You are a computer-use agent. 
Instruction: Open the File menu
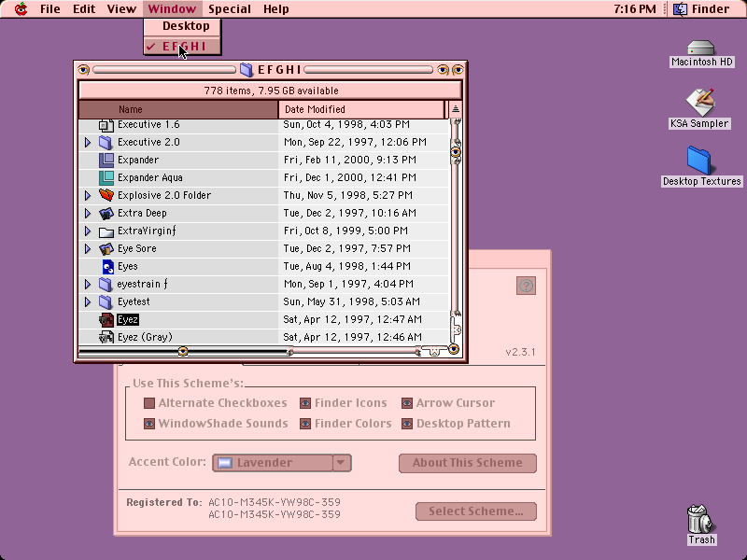tap(50, 8)
